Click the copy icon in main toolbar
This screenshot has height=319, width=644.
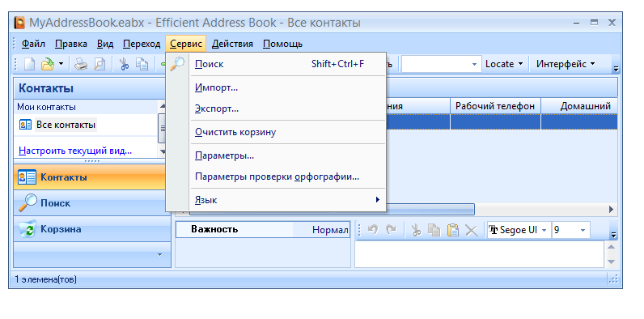point(142,65)
